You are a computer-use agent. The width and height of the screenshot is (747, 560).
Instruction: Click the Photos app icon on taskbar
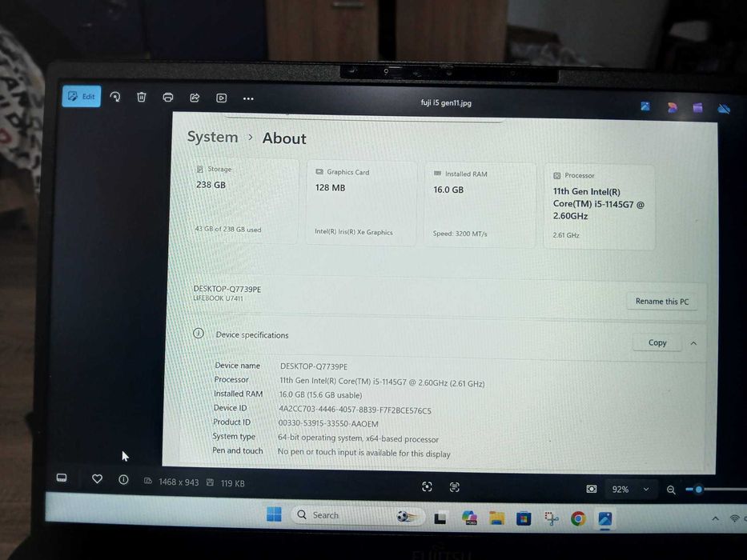[x=605, y=518]
